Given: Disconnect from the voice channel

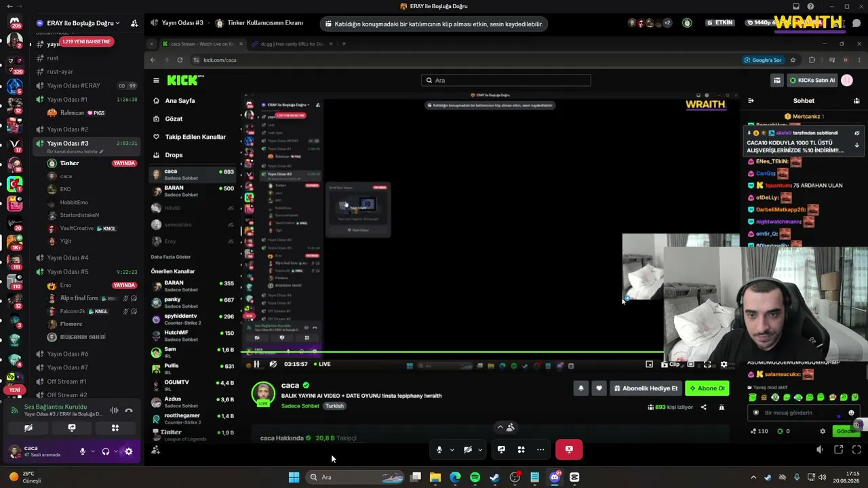Looking at the screenshot, I should (x=129, y=410).
